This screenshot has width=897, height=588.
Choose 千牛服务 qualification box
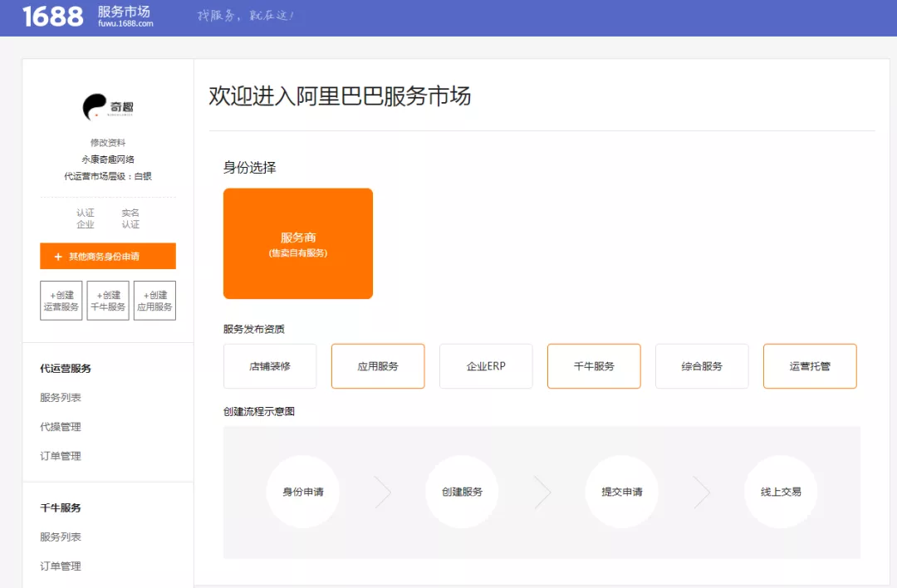point(594,366)
